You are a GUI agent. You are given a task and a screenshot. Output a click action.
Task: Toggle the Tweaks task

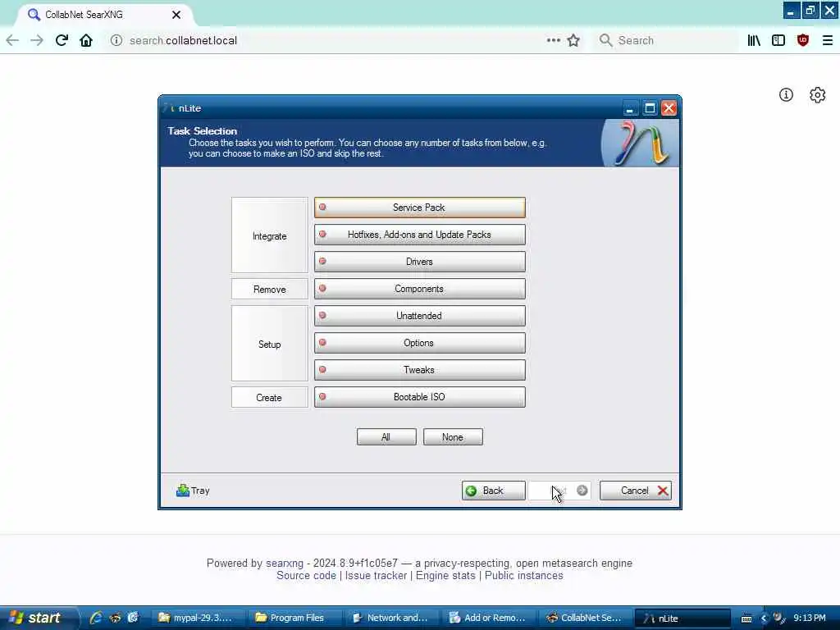pyautogui.click(x=419, y=370)
